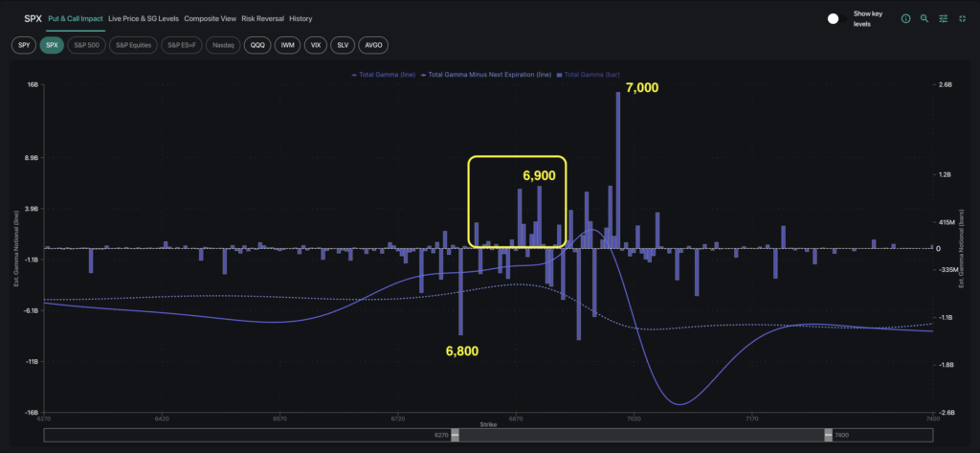Open the Composite View tab
980x453 pixels.
tap(211, 18)
